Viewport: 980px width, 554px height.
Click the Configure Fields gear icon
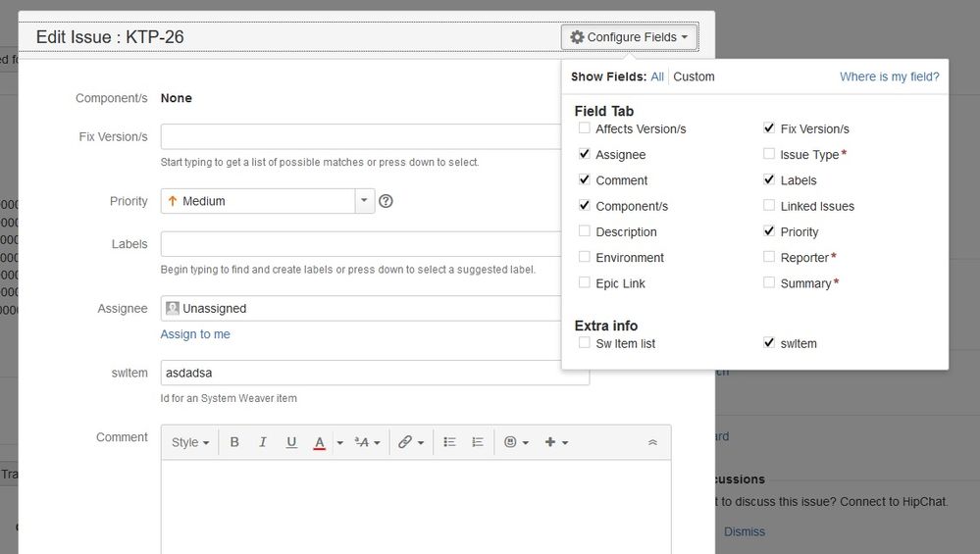tap(577, 37)
